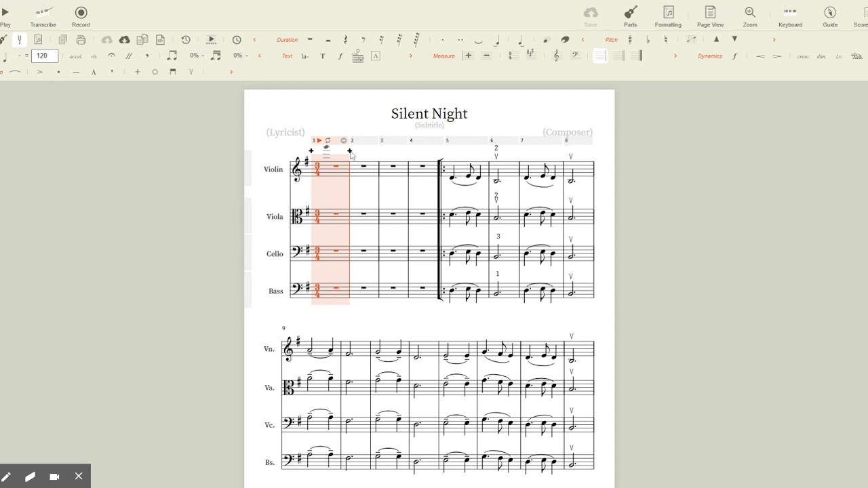The height and width of the screenshot is (488, 868).
Task: Edit the tempo value 120 field
Action: pyautogui.click(x=45, y=56)
